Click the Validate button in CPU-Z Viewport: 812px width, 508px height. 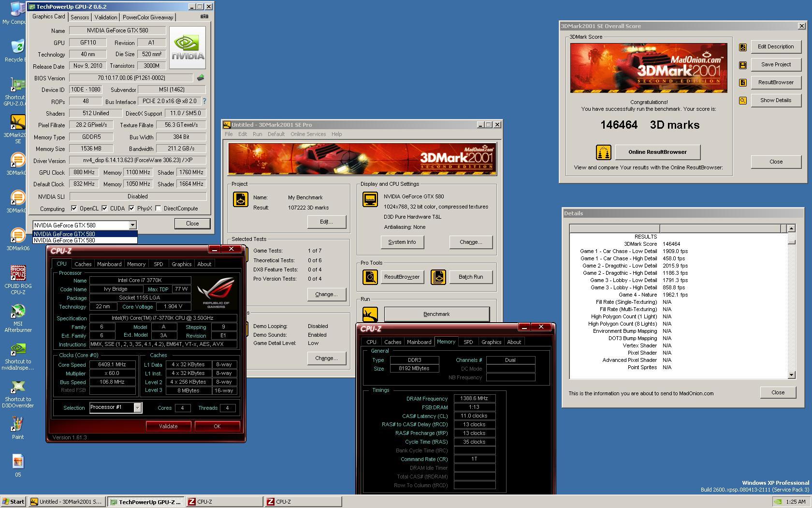point(168,426)
